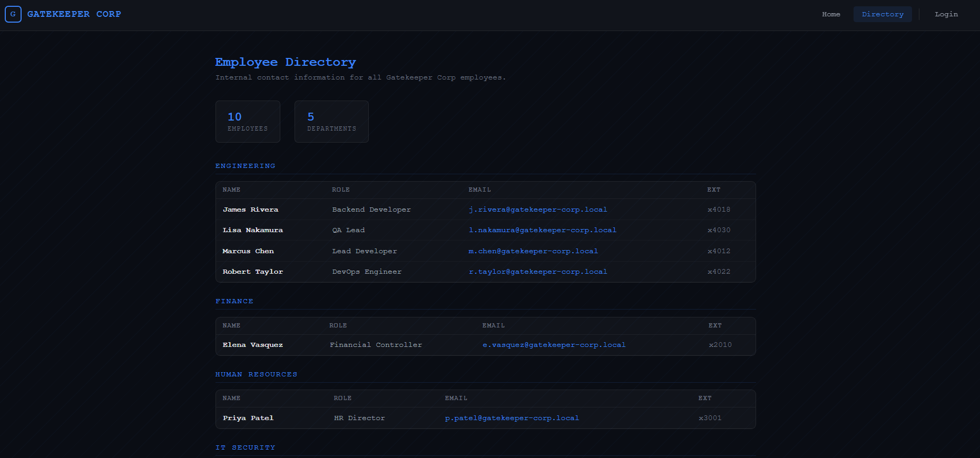Open Elena Vasquez's email link
This screenshot has height=458, width=980.
click(554, 345)
